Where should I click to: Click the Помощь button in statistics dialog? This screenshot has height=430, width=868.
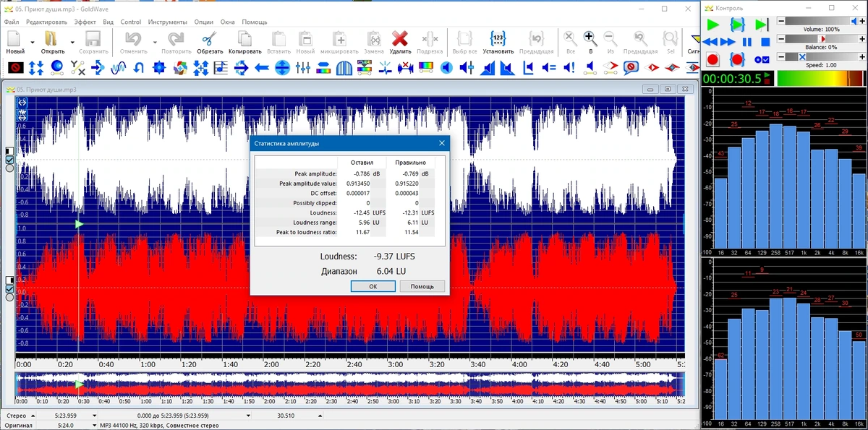pos(422,286)
